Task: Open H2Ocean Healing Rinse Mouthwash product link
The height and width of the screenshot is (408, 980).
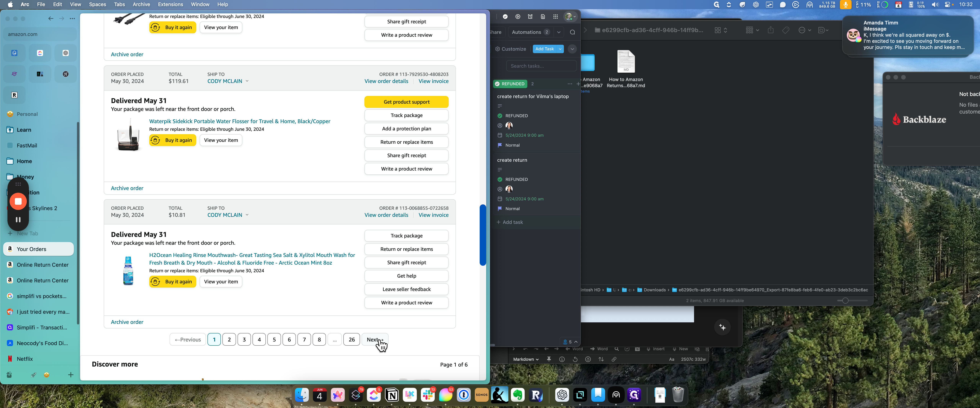Action: point(252,259)
